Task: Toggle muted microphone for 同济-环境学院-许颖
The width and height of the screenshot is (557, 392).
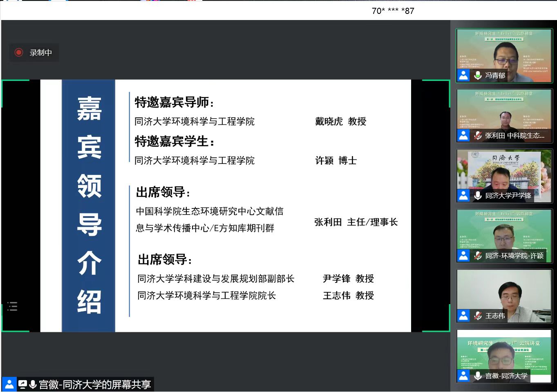Action: (478, 256)
